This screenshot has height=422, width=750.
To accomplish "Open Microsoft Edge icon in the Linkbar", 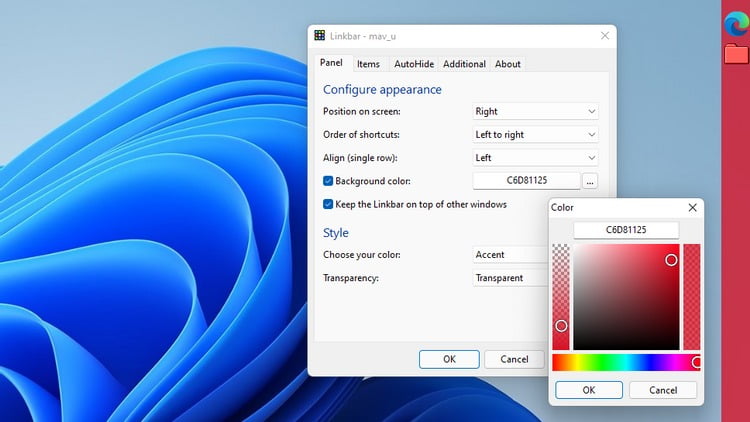I will 737,23.
